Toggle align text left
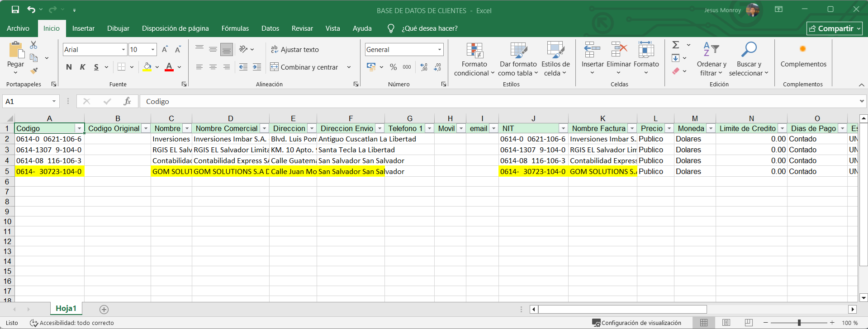 click(x=199, y=67)
